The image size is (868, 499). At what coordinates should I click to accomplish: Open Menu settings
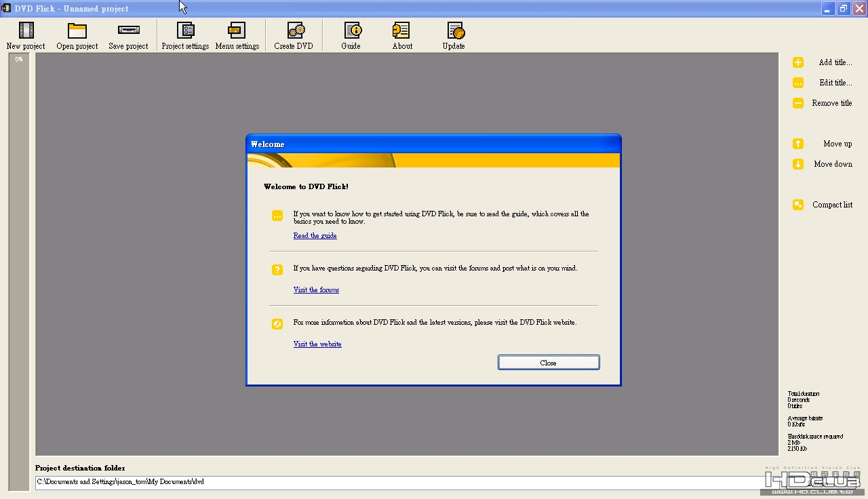[237, 36]
